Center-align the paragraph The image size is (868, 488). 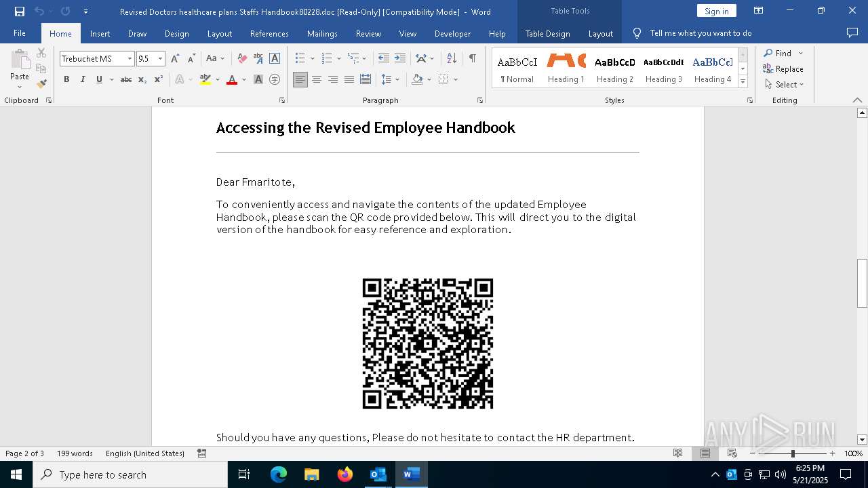(317, 80)
